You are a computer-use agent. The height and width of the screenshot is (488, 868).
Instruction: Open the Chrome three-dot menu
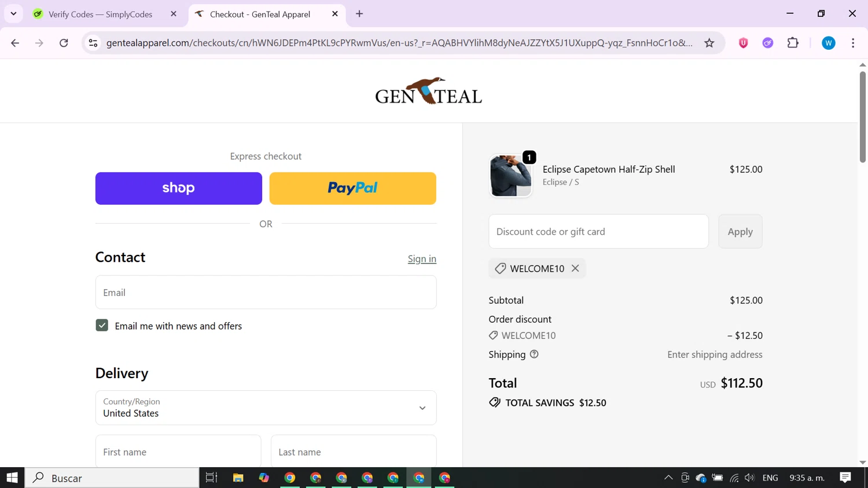coord(853,43)
